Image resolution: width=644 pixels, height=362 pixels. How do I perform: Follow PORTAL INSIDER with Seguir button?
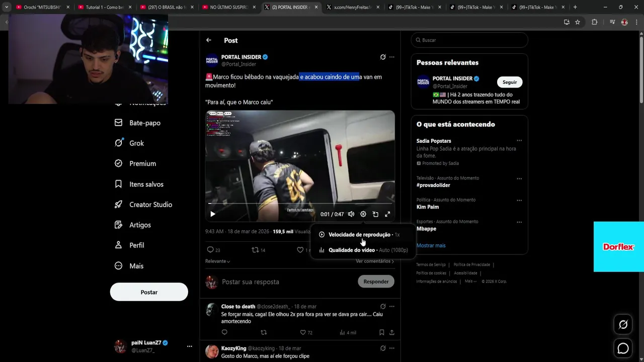(510, 82)
